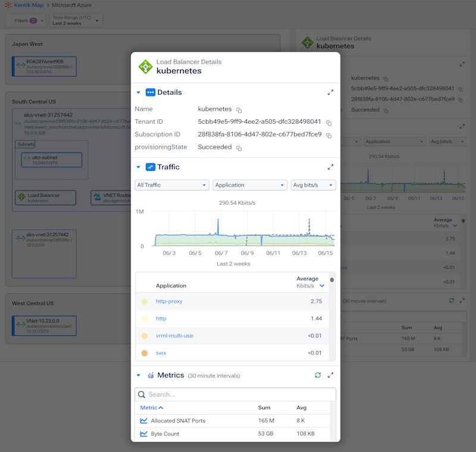Select the aks-subnet box on map

point(52,160)
